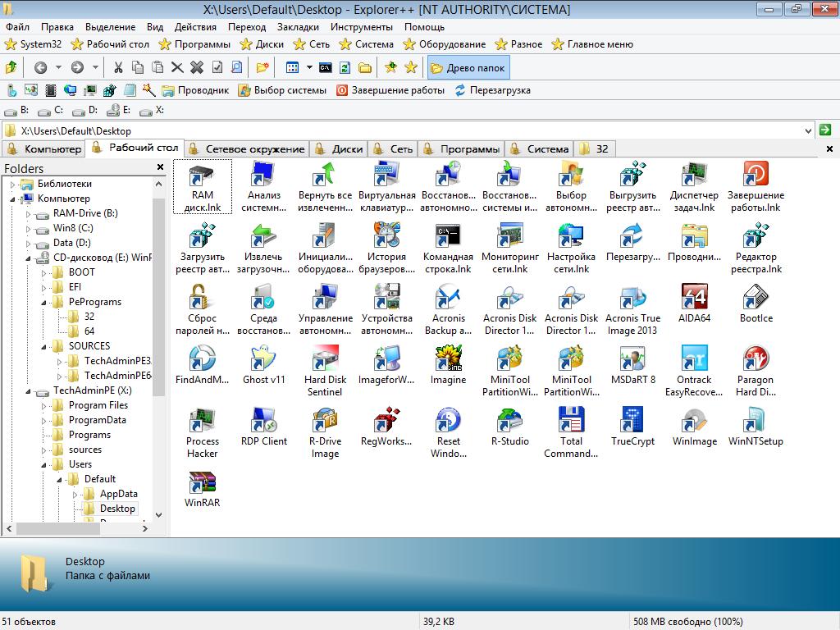The width and height of the screenshot is (840, 630).
Task: Click the Оборудование bookmark button
Action: pos(445,44)
